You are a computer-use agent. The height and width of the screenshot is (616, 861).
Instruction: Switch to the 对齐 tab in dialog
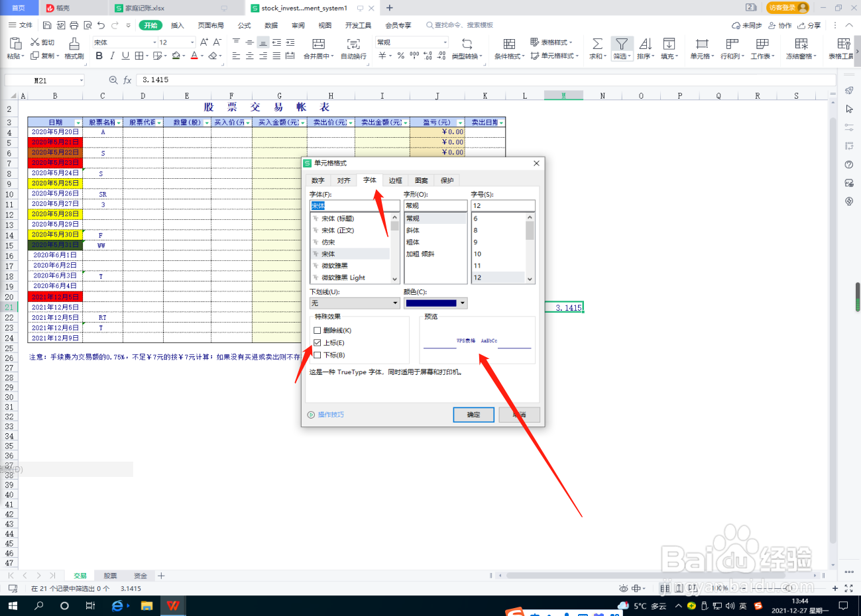[343, 180]
